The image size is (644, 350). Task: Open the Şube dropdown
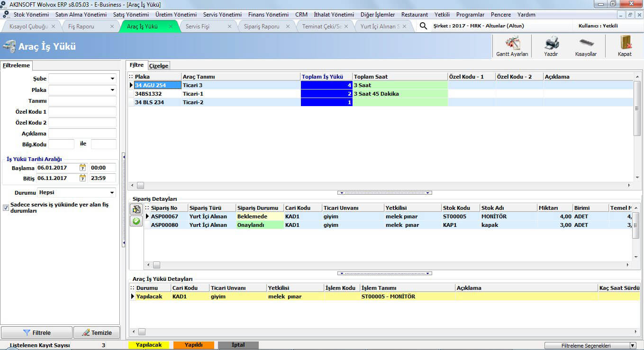point(112,79)
